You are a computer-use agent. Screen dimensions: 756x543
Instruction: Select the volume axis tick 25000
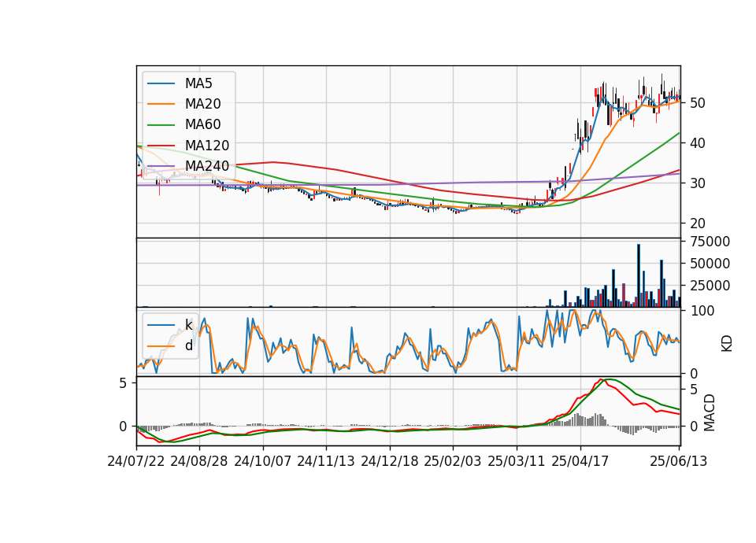pyautogui.click(x=710, y=286)
